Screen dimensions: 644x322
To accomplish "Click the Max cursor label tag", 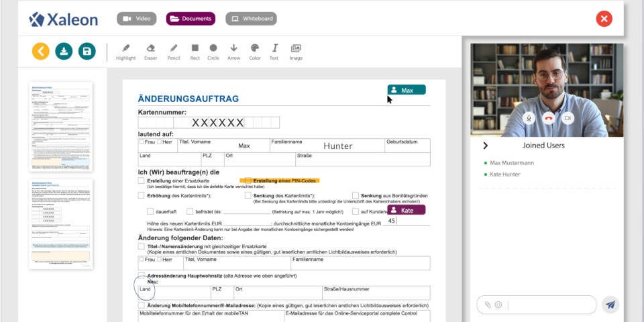I will click(x=407, y=90).
